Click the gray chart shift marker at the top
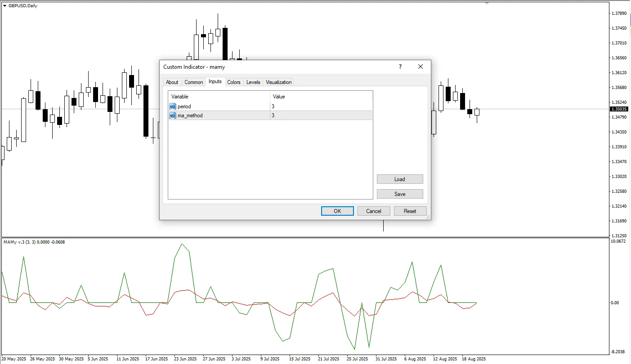The height and width of the screenshot is (364, 631). coord(486,3)
